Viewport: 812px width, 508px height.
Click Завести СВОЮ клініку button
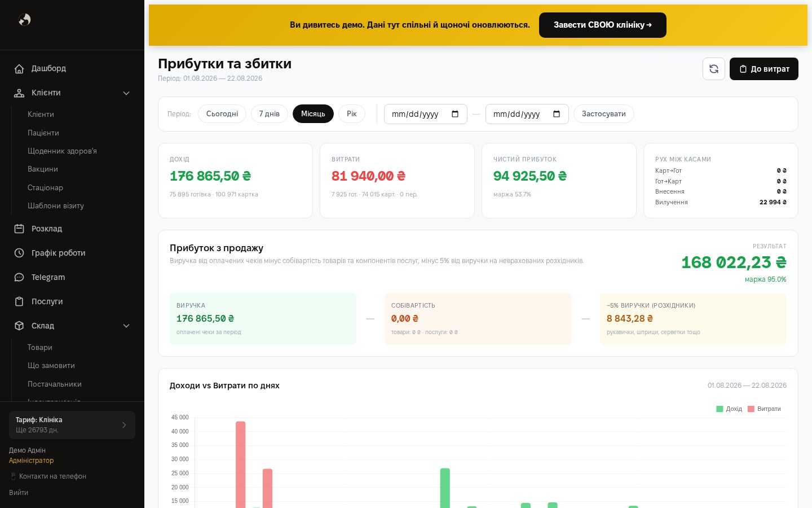point(603,25)
